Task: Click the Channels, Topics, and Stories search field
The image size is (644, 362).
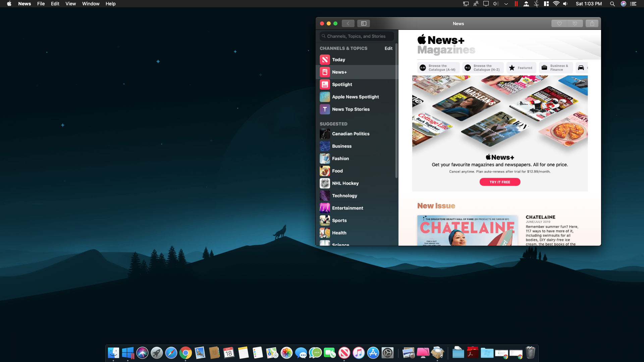Action: [x=357, y=36]
